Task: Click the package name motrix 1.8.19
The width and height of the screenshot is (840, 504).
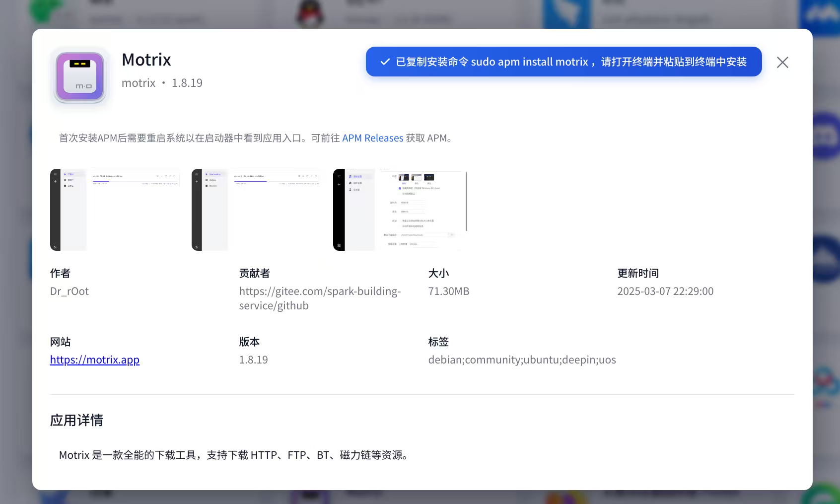Action: (x=162, y=83)
